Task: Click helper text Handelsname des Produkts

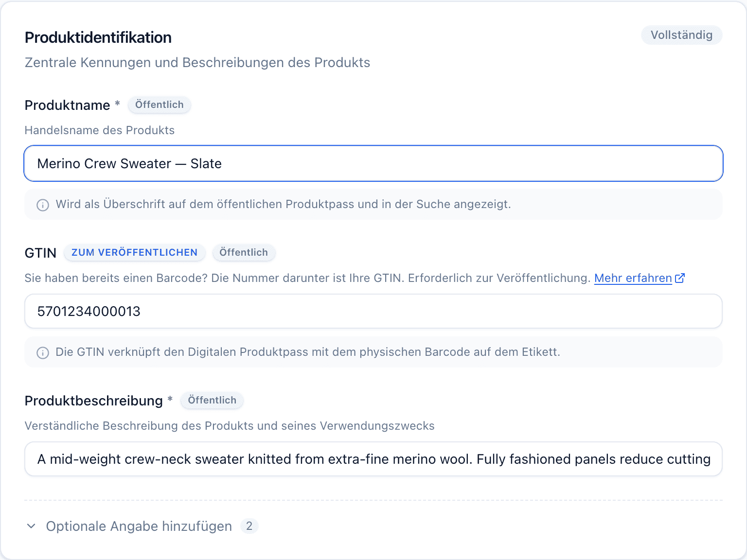Action: [x=100, y=130]
